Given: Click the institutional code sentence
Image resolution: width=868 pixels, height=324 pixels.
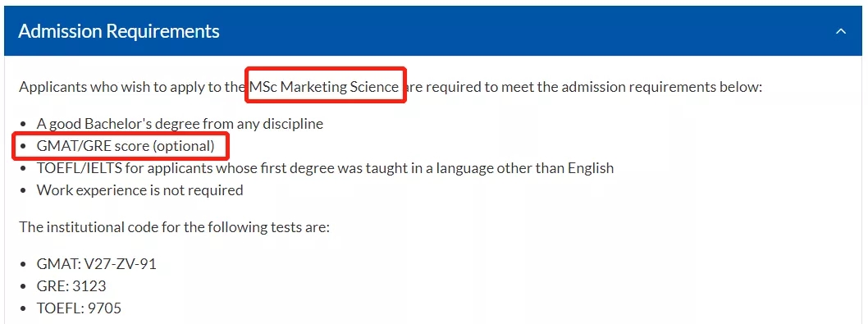Looking at the screenshot, I should pos(175,228).
